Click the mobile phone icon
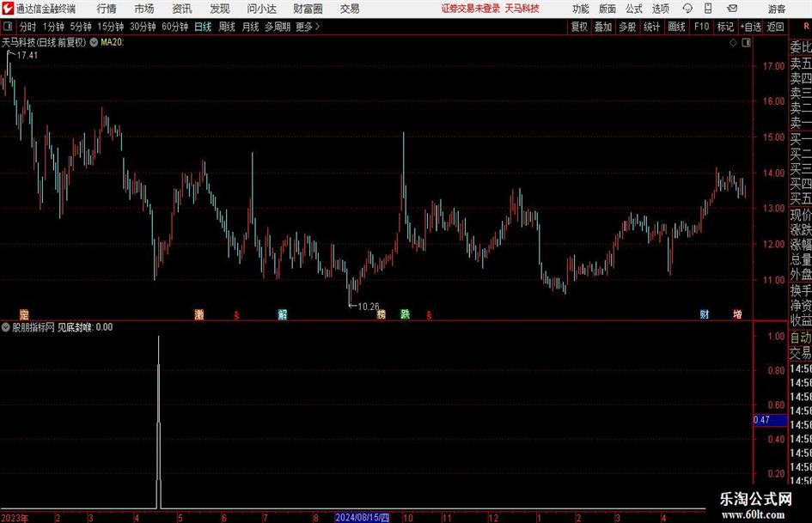 point(708,9)
